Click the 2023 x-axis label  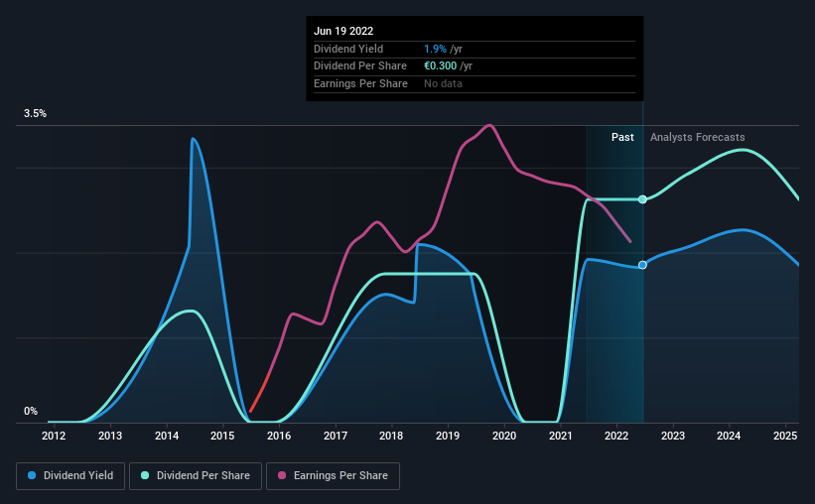(x=673, y=436)
